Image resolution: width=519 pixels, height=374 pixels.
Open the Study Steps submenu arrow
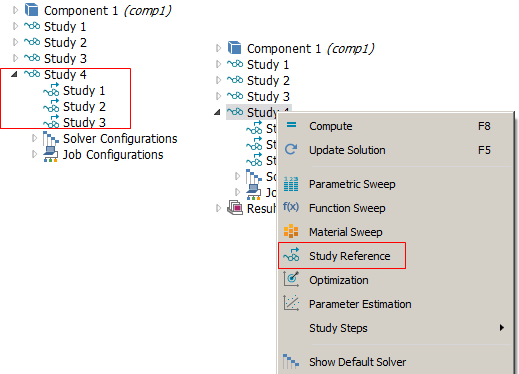[502, 328]
